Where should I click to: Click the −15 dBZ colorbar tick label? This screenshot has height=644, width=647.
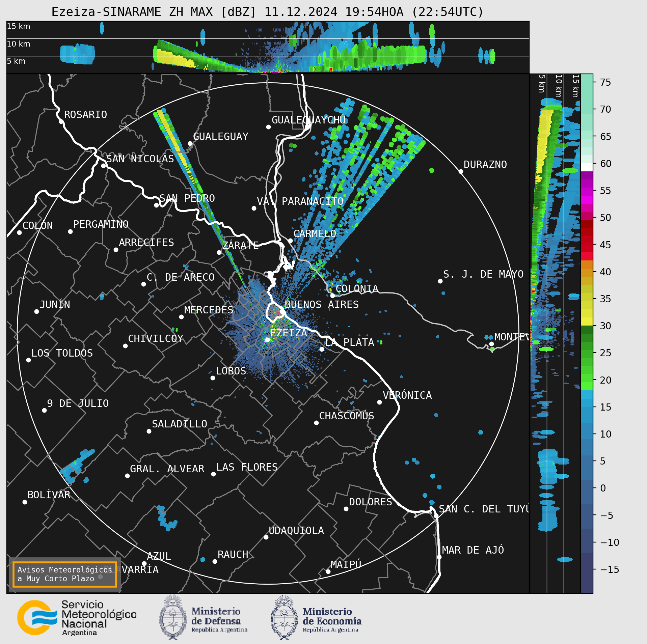click(610, 569)
